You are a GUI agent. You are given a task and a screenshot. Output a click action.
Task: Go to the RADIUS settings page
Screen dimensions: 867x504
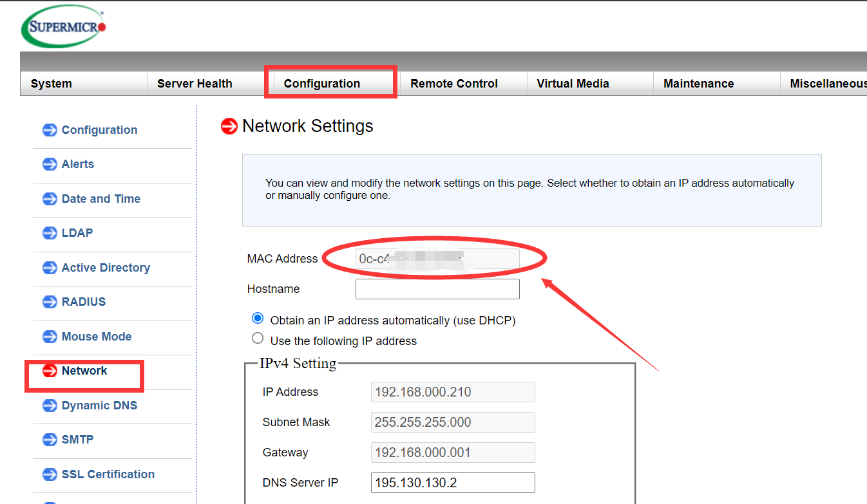coord(83,302)
